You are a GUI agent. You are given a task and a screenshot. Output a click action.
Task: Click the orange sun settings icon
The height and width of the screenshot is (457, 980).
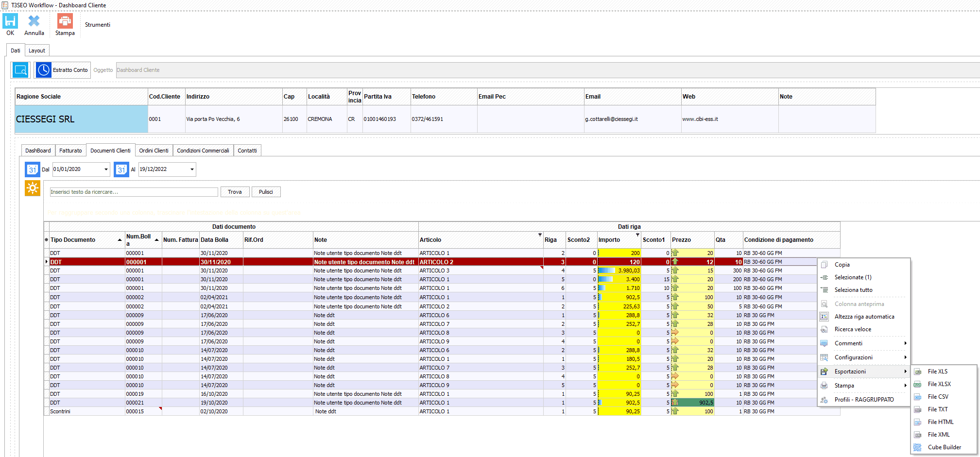[x=33, y=188]
